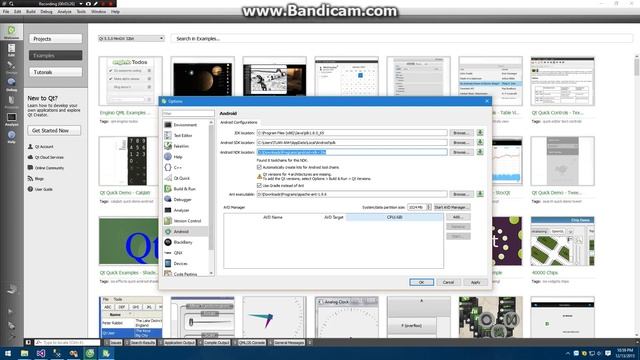Toggle Automatically create kits for Android checkbox
Image resolution: width=640 pixels, height=360 pixels.
click(259, 167)
